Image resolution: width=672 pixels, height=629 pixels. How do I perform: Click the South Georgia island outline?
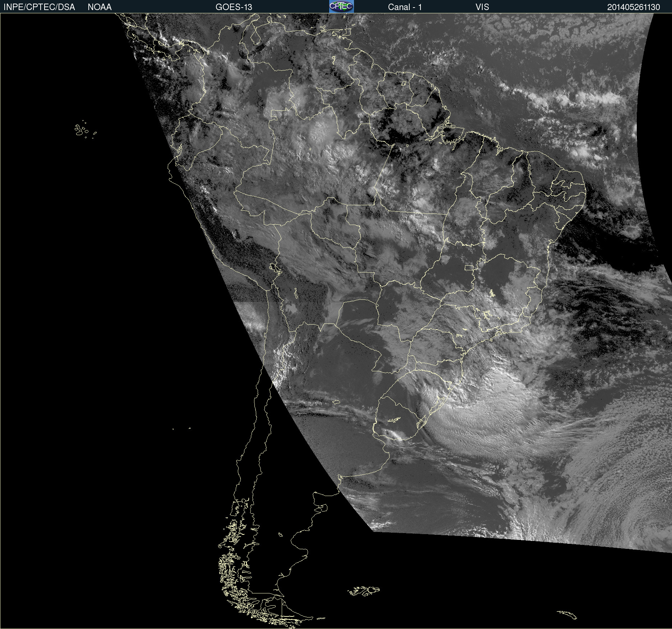pyautogui.click(x=567, y=615)
